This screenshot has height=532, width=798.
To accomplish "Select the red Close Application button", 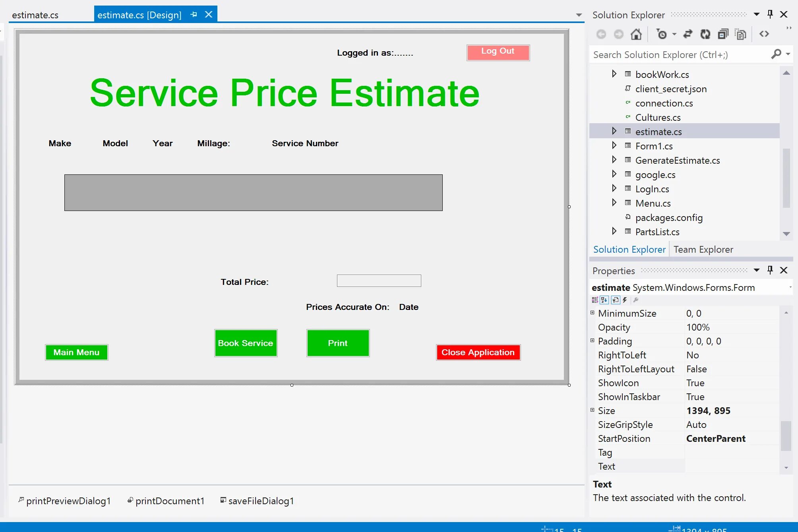I will [478, 352].
